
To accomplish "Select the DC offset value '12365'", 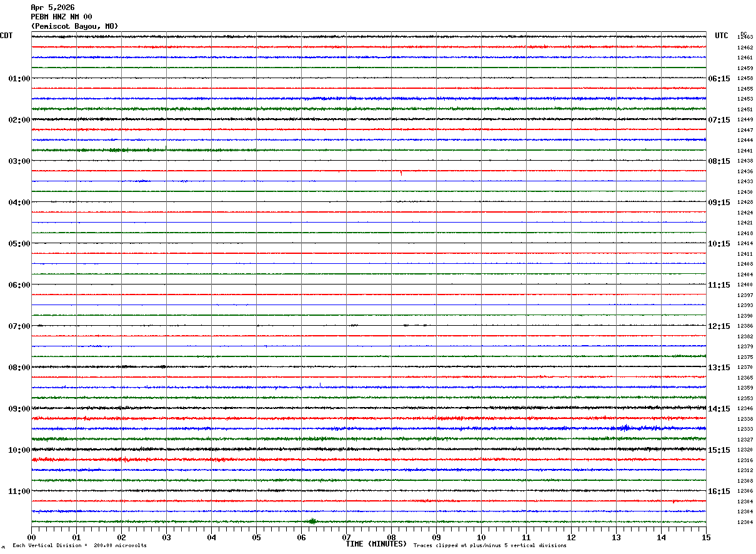I will pos(745,378).
